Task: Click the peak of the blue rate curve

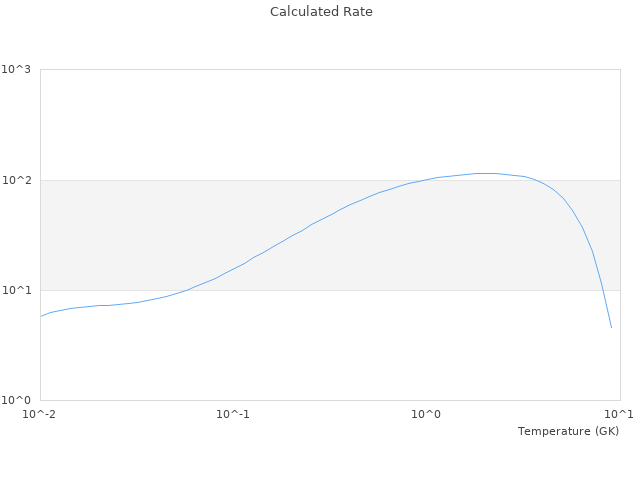Action: point(485,173)
